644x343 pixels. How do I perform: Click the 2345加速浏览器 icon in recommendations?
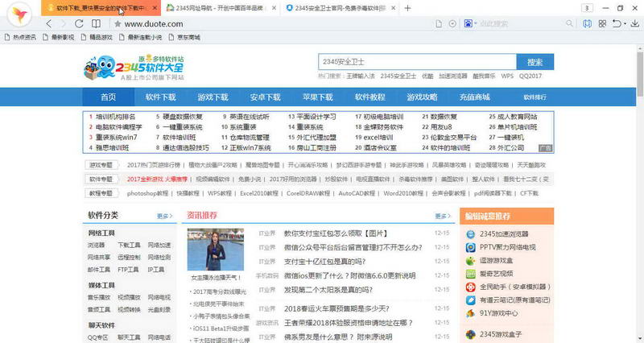pyautogui.click(x=470, y=234)
